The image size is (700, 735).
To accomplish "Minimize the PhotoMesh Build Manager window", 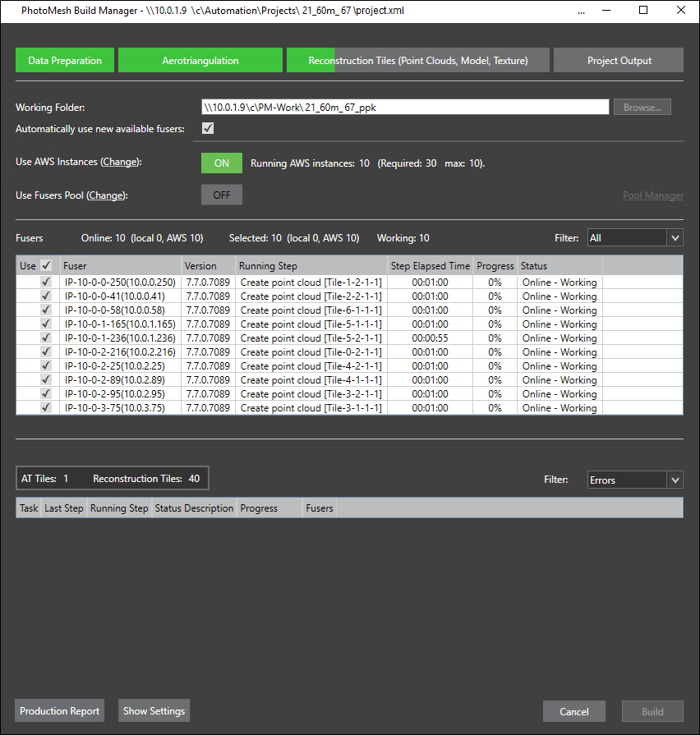I will click(x=606, y=11).
